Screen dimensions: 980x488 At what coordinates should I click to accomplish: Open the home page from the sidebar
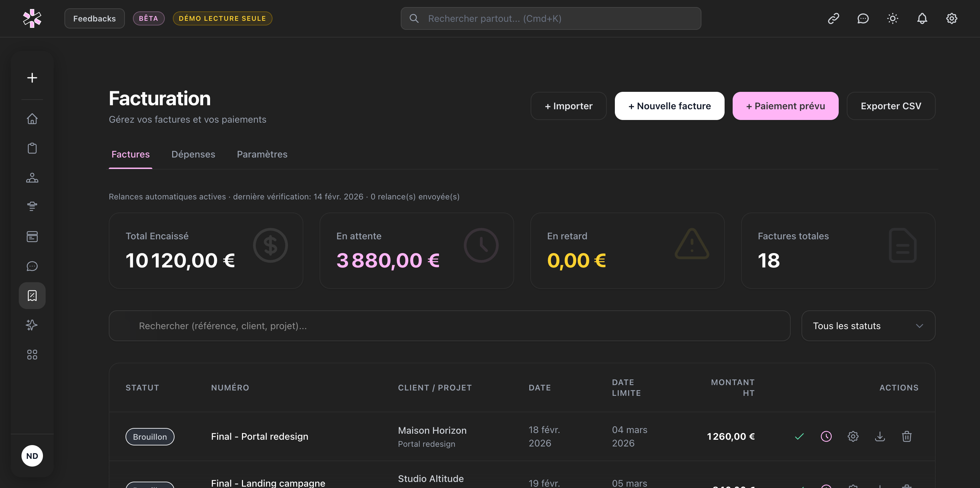(32, 119)
